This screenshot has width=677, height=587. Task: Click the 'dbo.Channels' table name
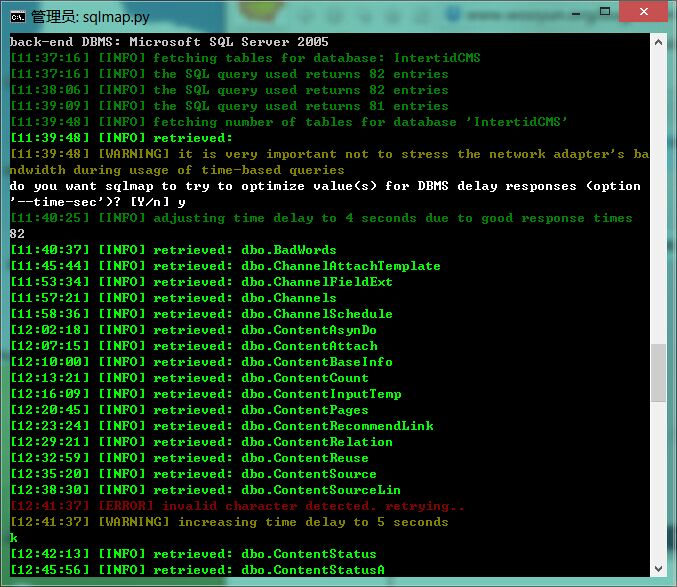coord(288,298)
